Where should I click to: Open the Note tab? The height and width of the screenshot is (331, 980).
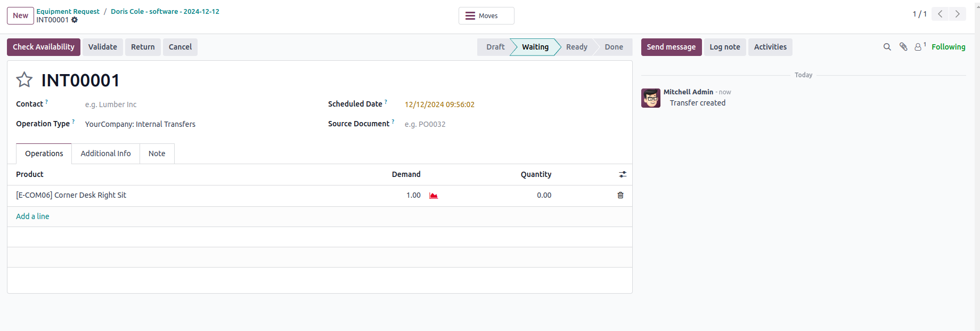157,154
